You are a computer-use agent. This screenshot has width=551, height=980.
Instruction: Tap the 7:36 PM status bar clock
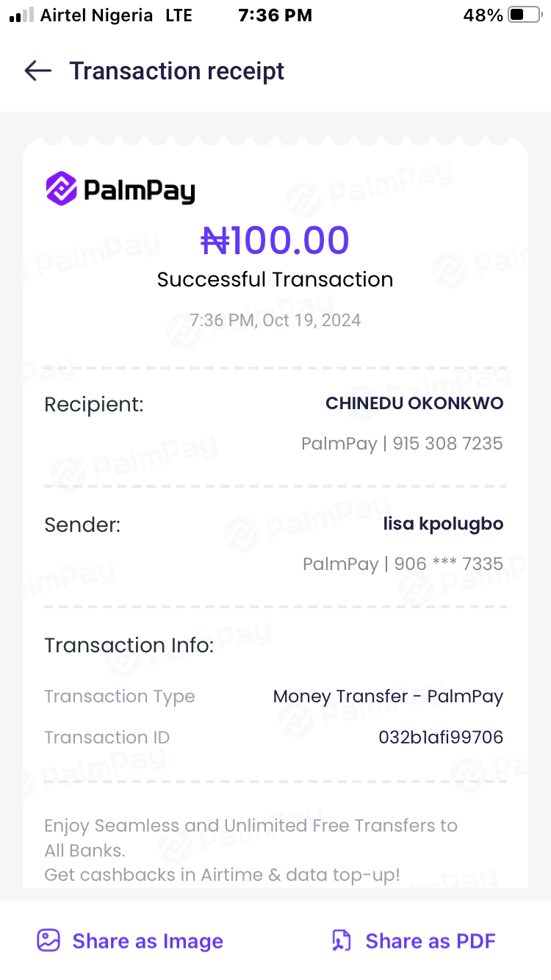[x=275, y=15]
